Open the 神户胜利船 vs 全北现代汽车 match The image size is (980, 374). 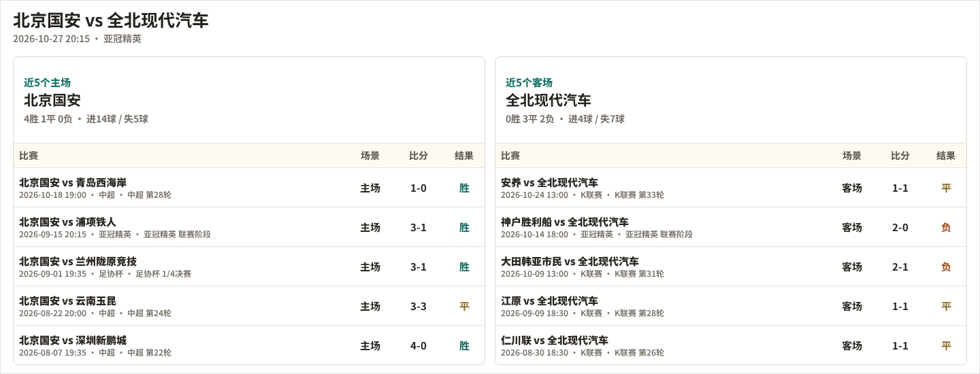tap(731, 227)
